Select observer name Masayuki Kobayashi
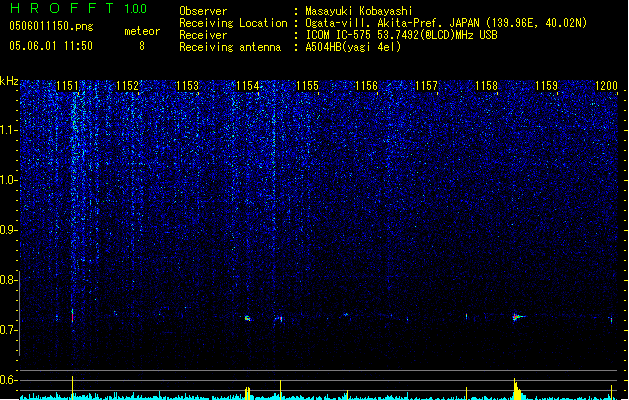 (359, 11)
